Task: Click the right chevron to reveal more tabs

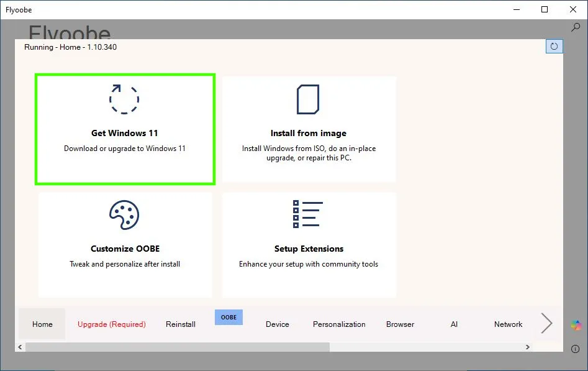Action: tap(546, 323)
